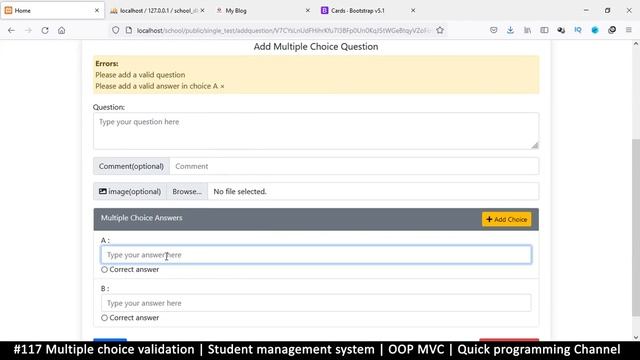
Task: Click Browse to pick an image file
Action: pos(187,191)
